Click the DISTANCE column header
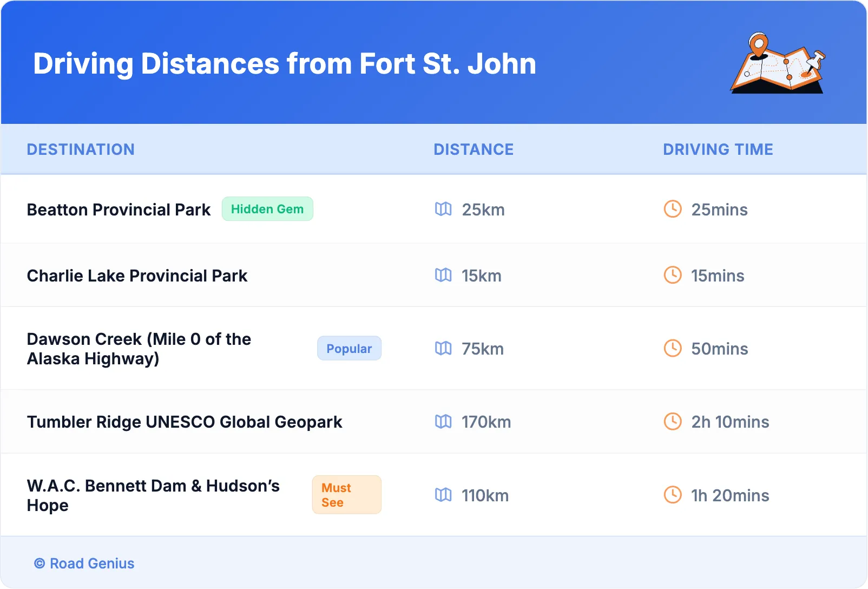Image resolution: width=868 pixels, height=589 pixels. [x=474, y=149]
